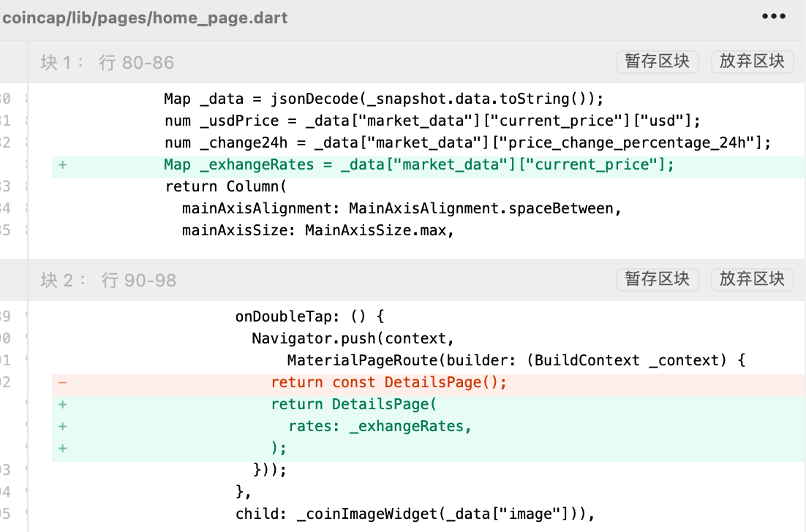The width and height of the screenshot is (806, 532).
Task: Discard block 2 with 放弃区块 button
Action: tap(751, 278)
